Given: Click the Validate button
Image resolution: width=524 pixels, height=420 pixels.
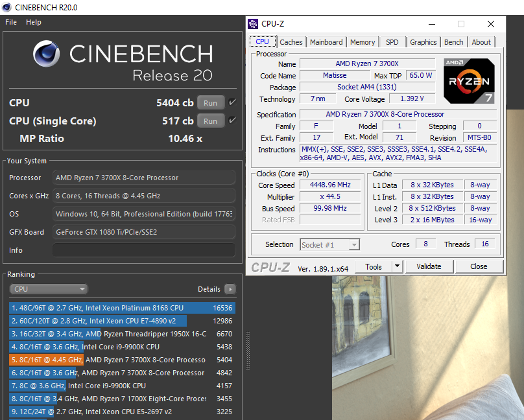Looking at the screenshot, I should (429, 266).
